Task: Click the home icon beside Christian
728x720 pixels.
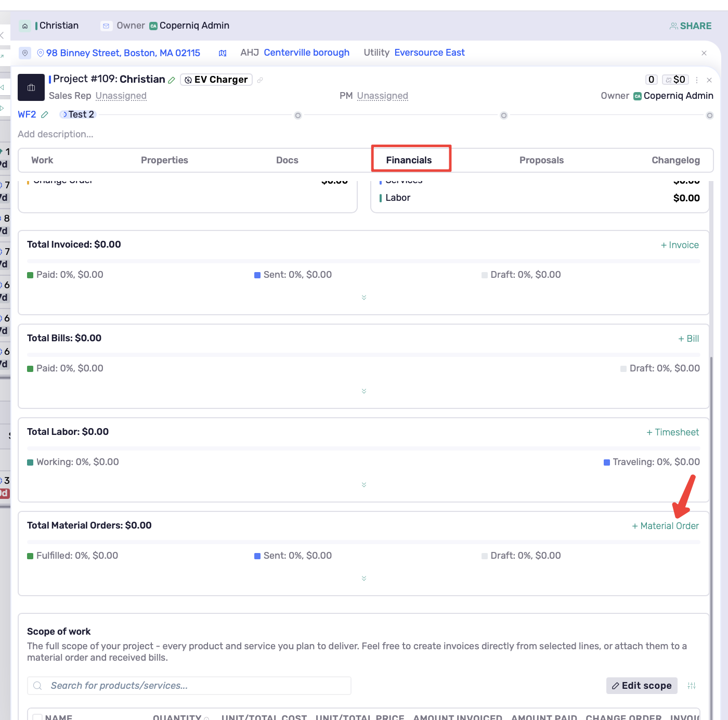Action: [25, 26]
